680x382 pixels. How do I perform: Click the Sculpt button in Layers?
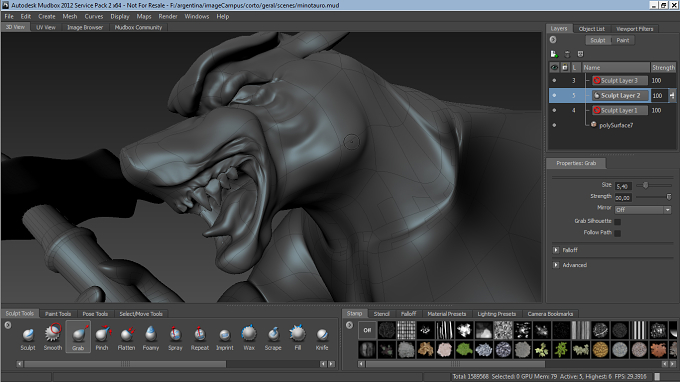598,40
